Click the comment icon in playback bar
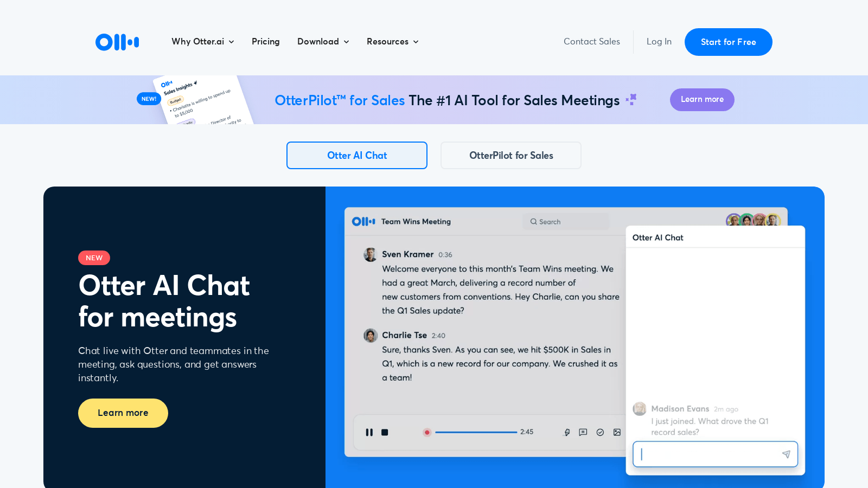 tap(583, 432)
